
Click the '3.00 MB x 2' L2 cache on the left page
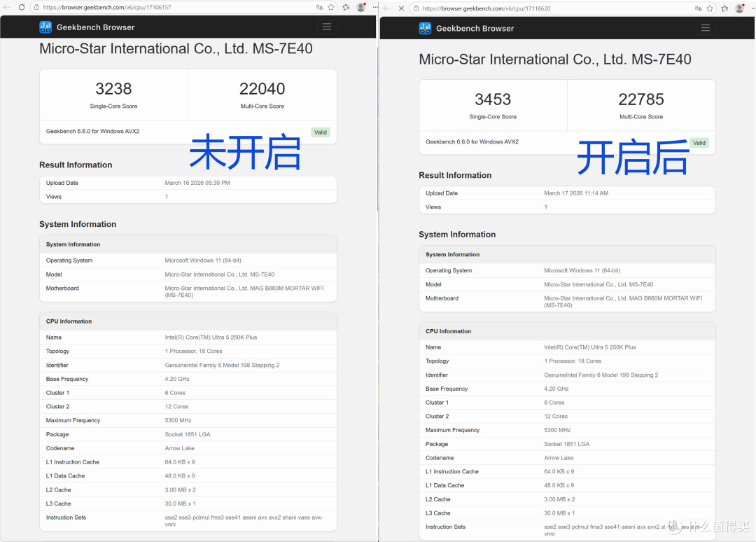click(181, 490)
